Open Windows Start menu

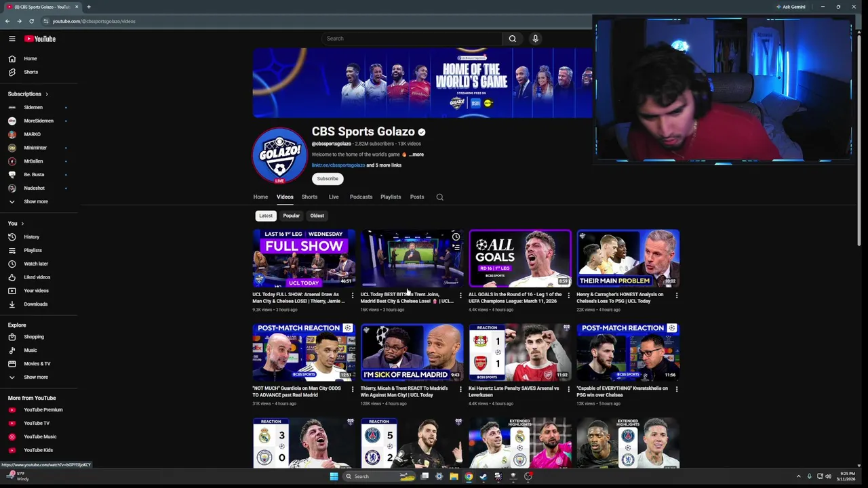coord(334,476)
